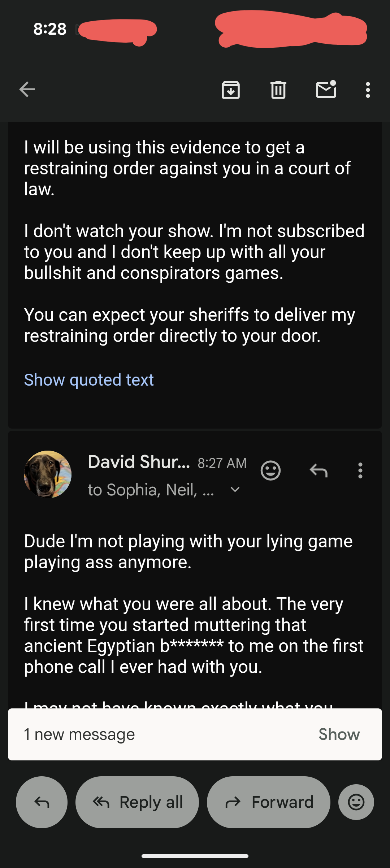Tap the sender name David Shur...
Viewport: 390px width, 868px height.
139,462
